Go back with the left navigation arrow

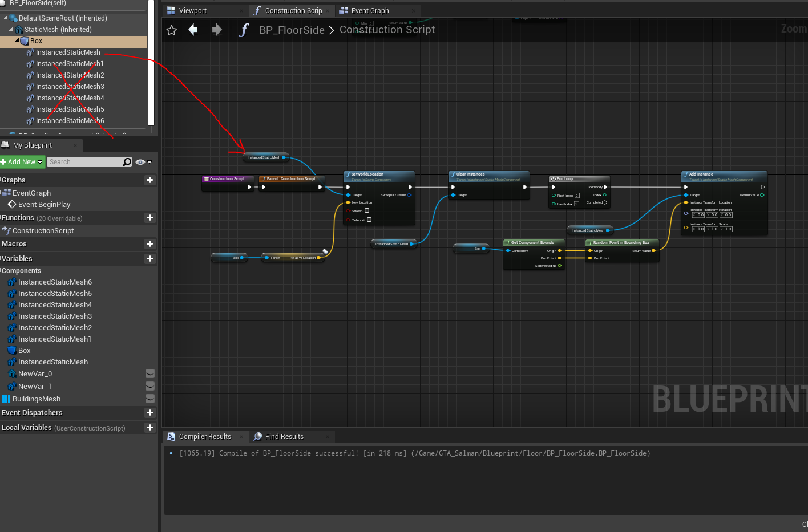(x=193, y=30)
